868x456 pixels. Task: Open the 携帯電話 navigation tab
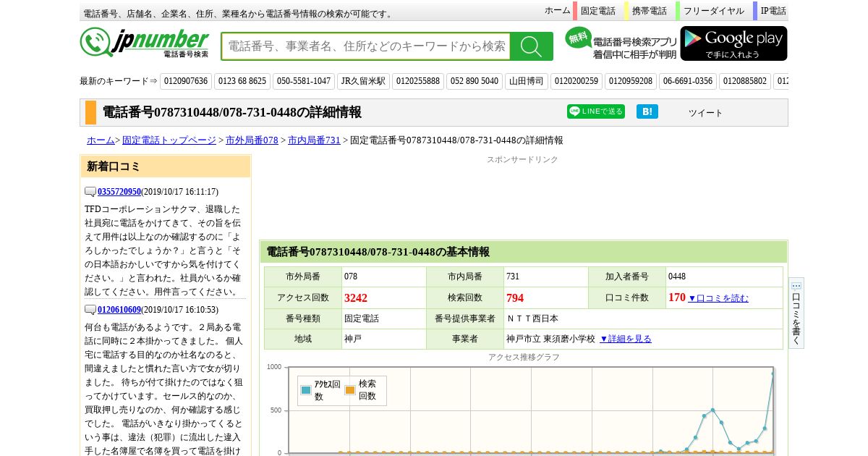pos(649,11)
